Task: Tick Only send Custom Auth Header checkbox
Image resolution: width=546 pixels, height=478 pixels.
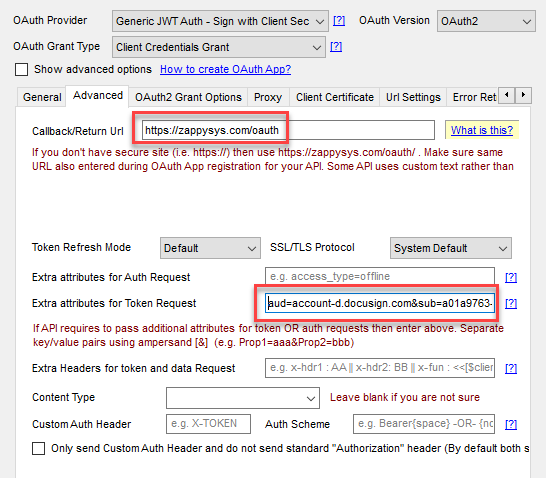Action: [x=38, y=448]
